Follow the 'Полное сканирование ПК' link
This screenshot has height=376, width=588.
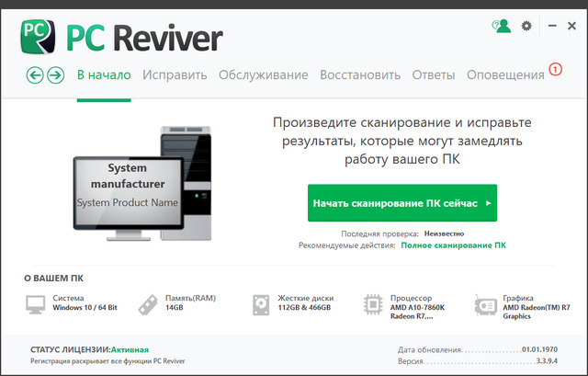tap(453, 245)
